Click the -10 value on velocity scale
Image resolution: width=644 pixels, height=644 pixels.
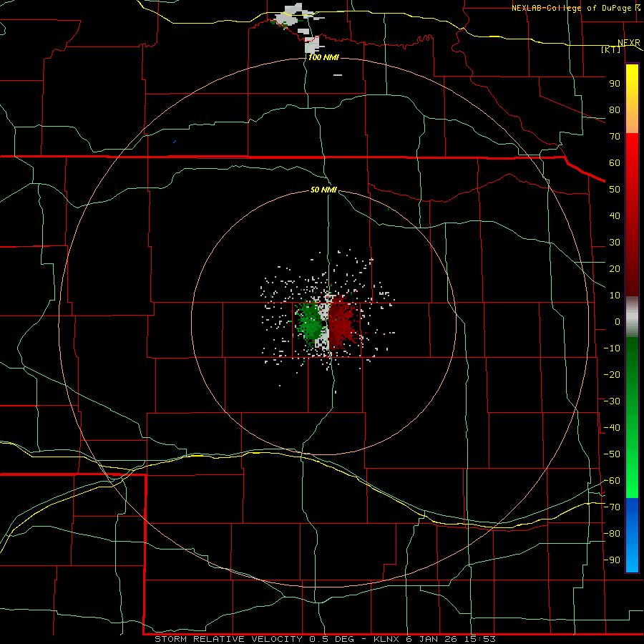point(612,348)
